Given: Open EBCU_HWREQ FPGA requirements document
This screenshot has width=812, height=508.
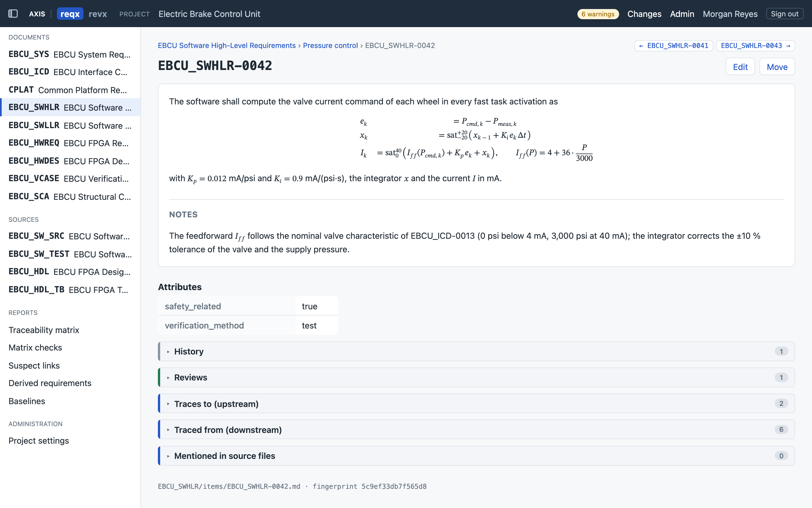Looking at the screenshot, I should (x=70, y=143).
